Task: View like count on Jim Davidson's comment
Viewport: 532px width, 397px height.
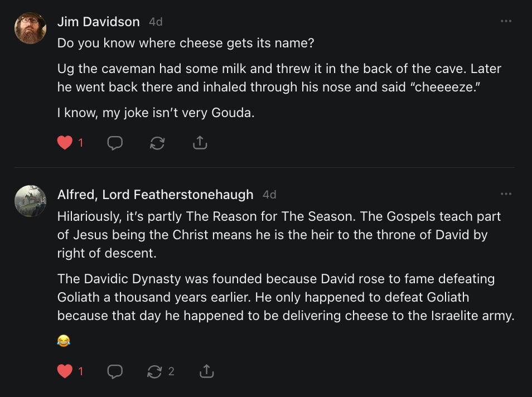Action: click(80, 143)
